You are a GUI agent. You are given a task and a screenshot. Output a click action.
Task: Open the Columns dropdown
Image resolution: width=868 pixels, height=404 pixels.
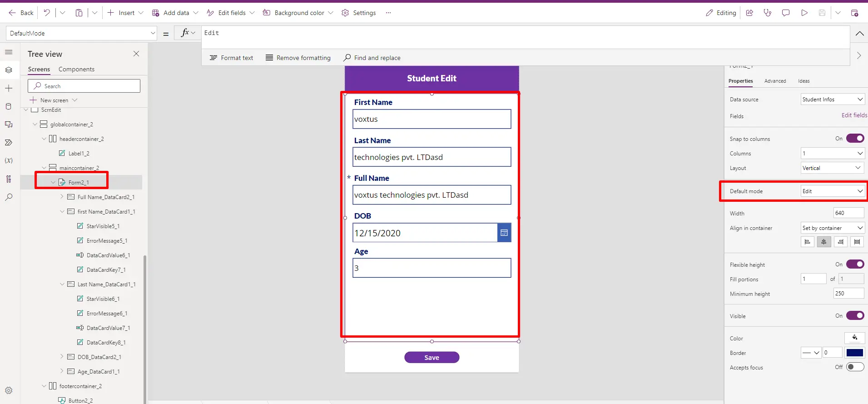click(x=833, y=154)
